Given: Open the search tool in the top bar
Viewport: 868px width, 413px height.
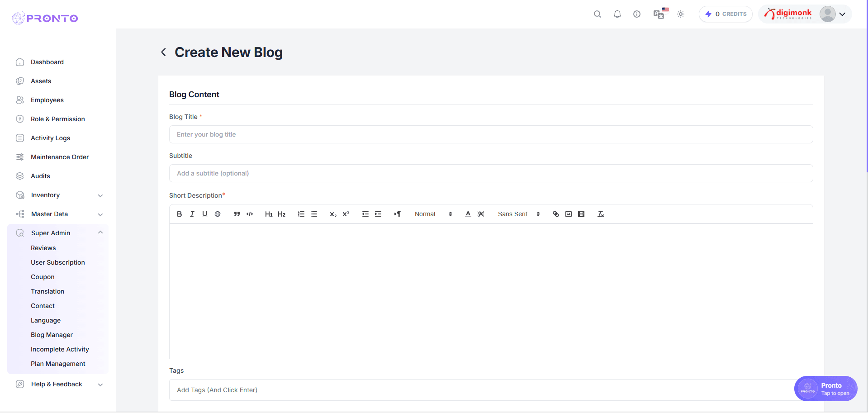Looking at the screenshot, I should (597, 14).
